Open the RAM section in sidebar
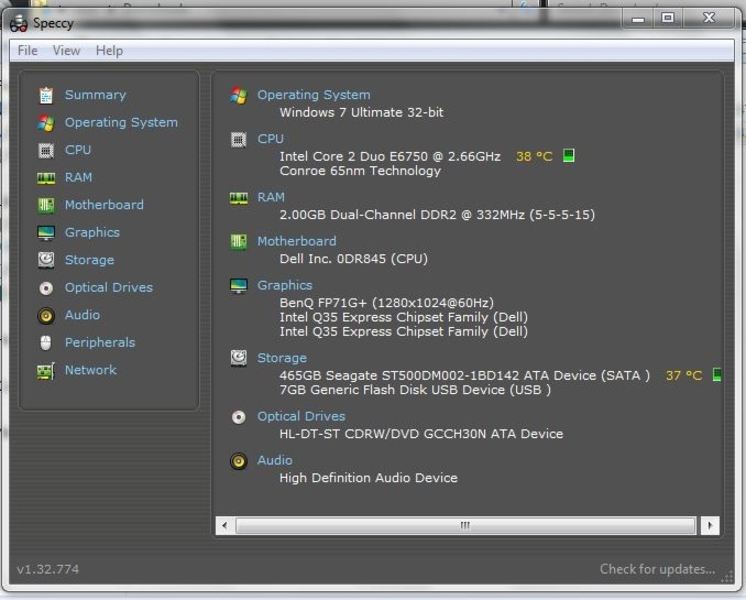Image resolution: width=746 pixels, height=600 pixels. coord(79,177)
